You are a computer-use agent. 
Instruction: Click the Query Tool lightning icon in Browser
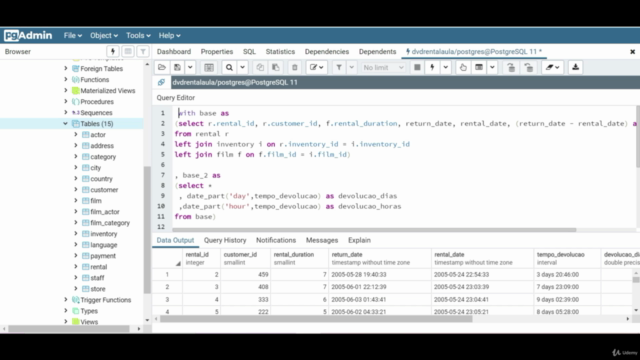pos(113,51)
